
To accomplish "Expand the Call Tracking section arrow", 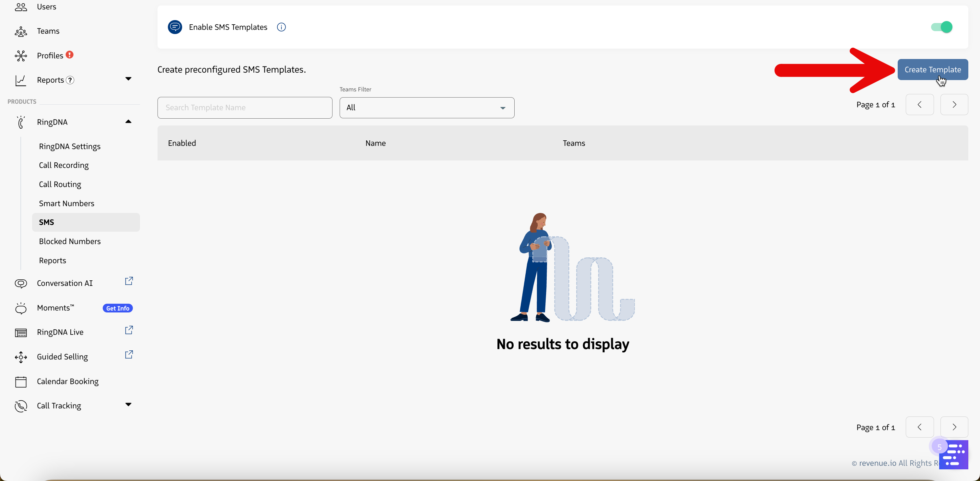I will tap(128, 405).
